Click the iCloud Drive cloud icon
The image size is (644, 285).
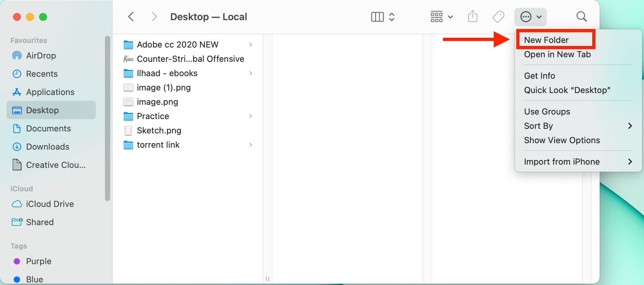tap(17, 204)
